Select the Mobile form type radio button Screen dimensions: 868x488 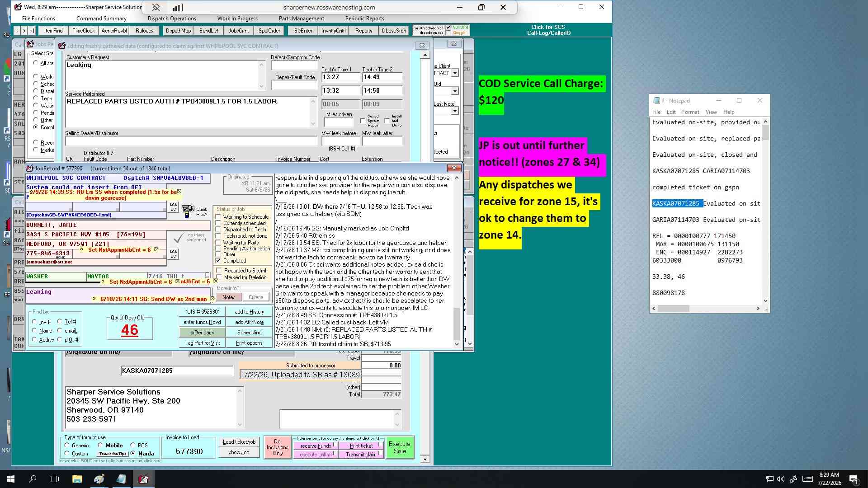point(100,446)
